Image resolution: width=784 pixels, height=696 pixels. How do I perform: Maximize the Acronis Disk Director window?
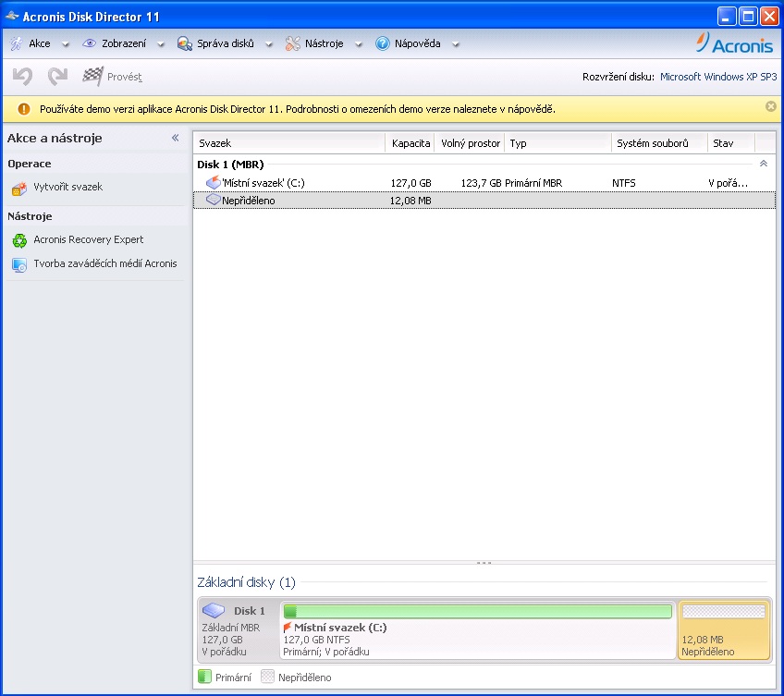(748, 17)
